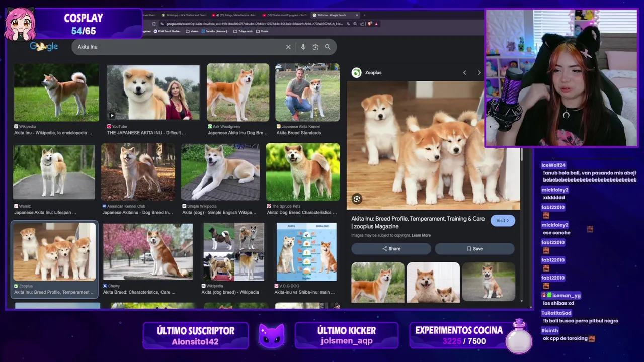Screen dimensions: 644x362
Task: Click the purple cat stream overlay icon
Action: [272, 335]
